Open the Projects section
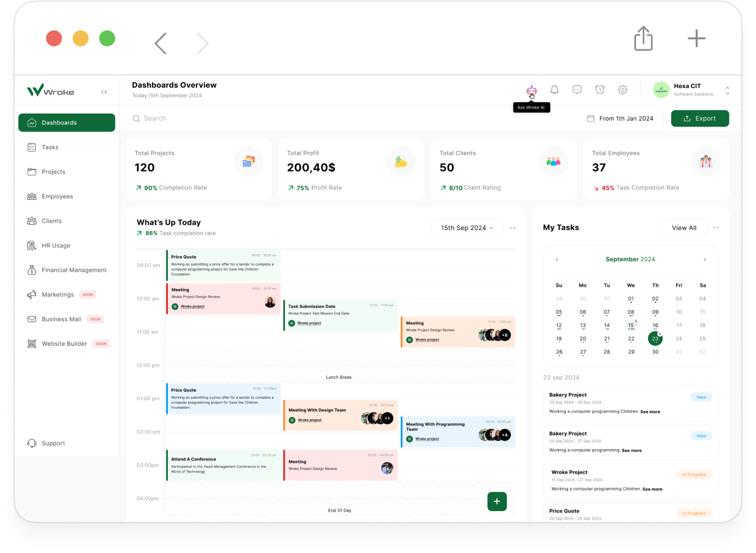 pos(53,171)
